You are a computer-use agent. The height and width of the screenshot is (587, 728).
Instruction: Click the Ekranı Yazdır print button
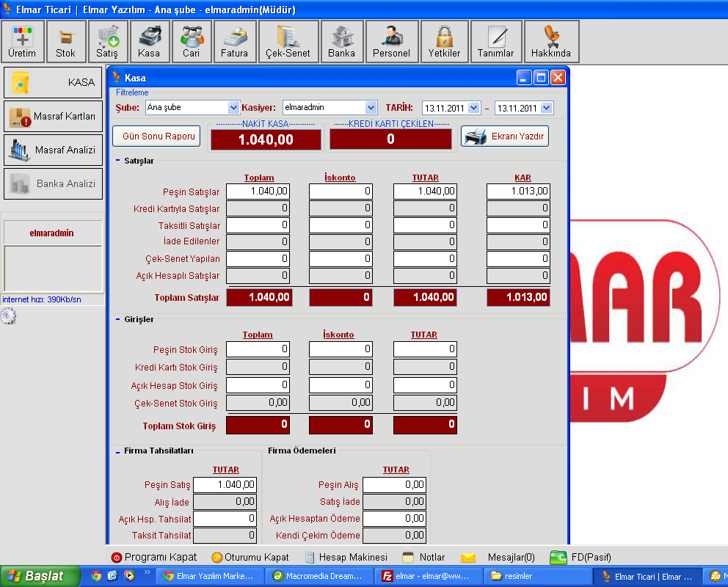pos(505,136)
